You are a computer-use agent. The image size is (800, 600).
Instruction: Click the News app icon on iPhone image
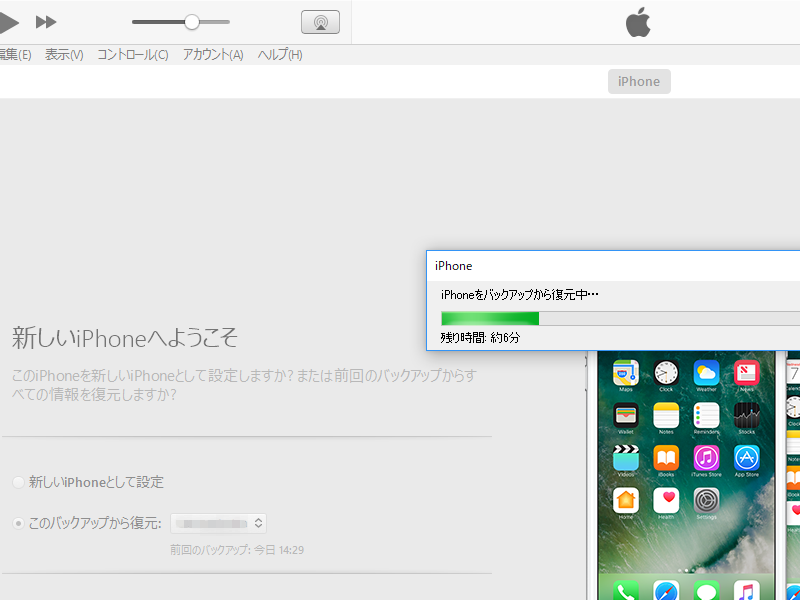(x=746, y=372)
